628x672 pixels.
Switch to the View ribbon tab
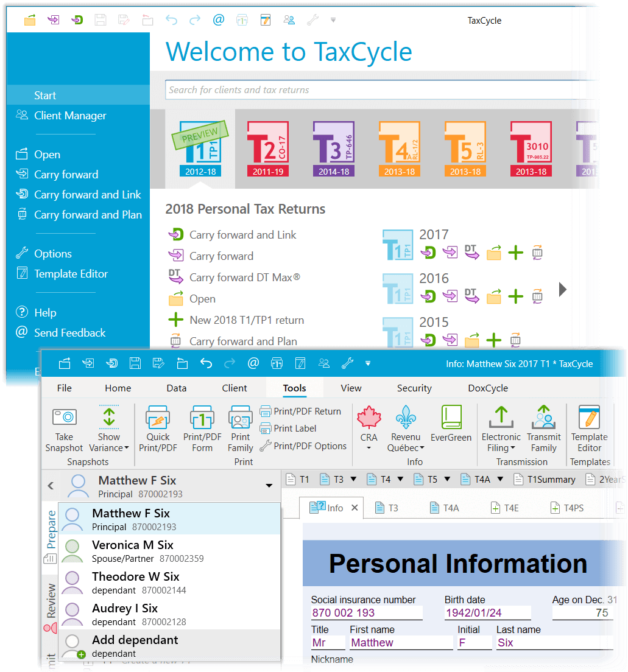(x=351, y=388)
